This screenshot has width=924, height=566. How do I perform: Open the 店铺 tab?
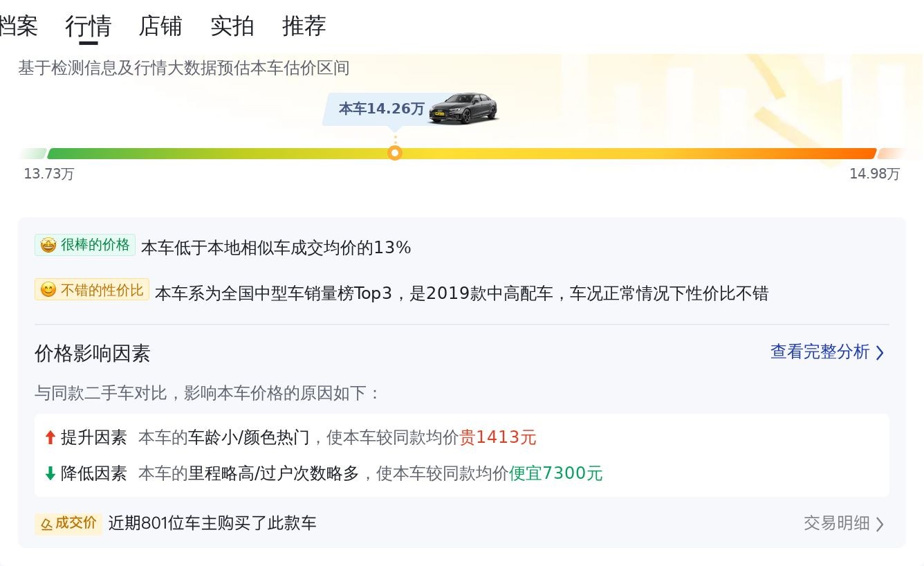pyautogui.click(x=160, y=26)
